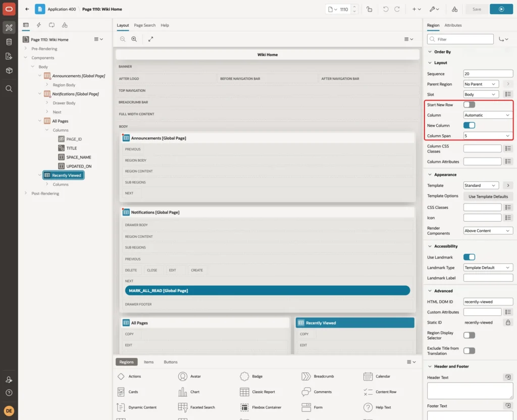The height and width of the screenshot is (420, 517).
Task: Expand the layout pane to full size
Action: pos(150,39)
